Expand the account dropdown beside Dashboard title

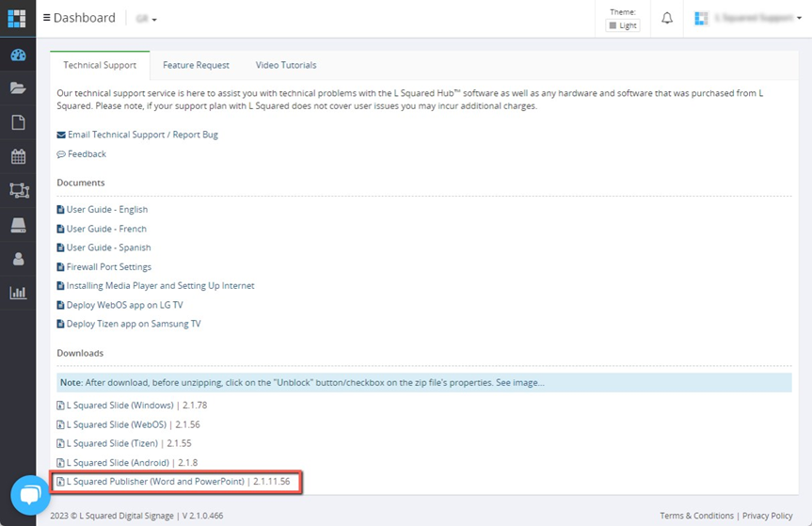[x=146, y=19]
